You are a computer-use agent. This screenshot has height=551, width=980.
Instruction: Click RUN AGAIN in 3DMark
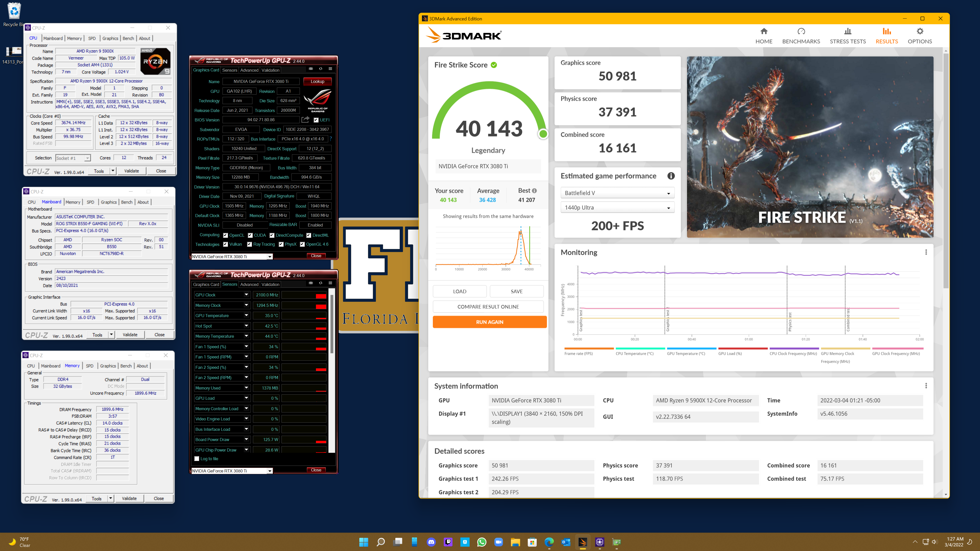point(490,322)
